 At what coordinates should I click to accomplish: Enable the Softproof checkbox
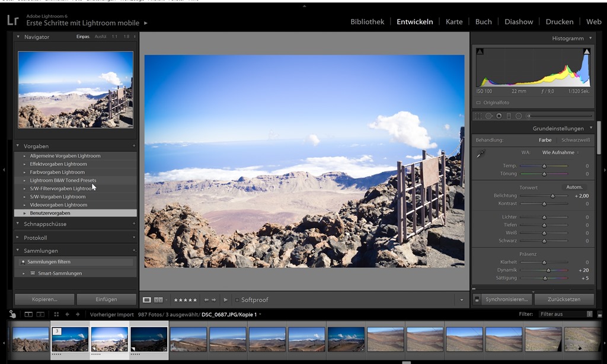[x=237, y=300]
